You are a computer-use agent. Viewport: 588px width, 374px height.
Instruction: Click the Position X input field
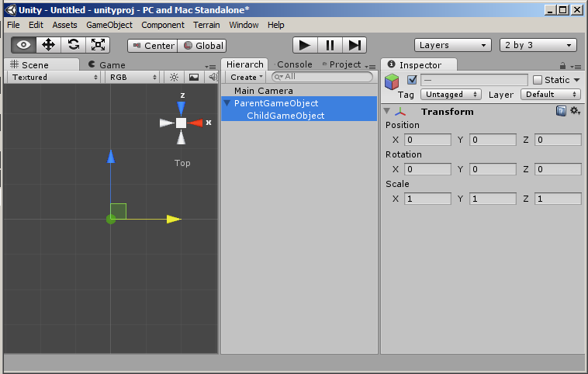click(426, 140)
